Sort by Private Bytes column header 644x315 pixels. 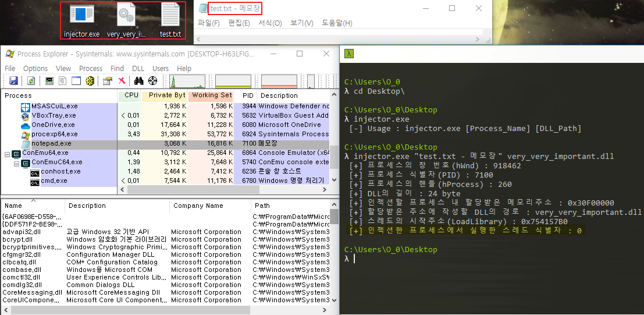(164, 95)
